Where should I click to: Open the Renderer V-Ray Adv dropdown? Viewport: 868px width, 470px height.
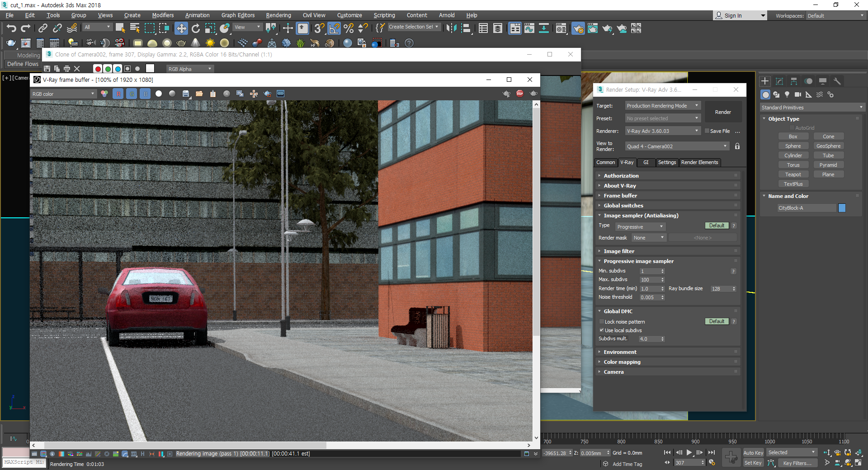tap(663, 131)
